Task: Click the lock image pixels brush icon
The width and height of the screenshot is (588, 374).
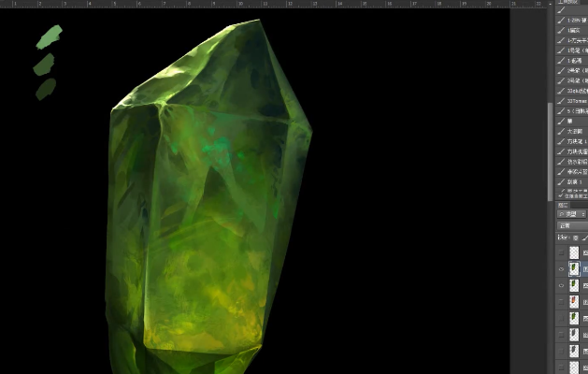Action: coord(585,237)
